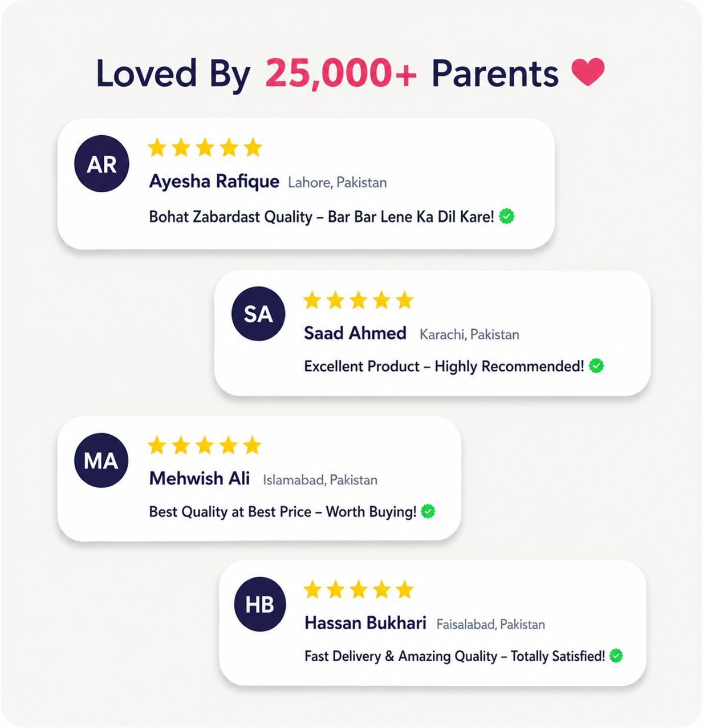Image resolution: width=703 pixels, height=728 pixels.
Task: Click verified badge on Mehwish Ali's review
Action: (428, 512)
